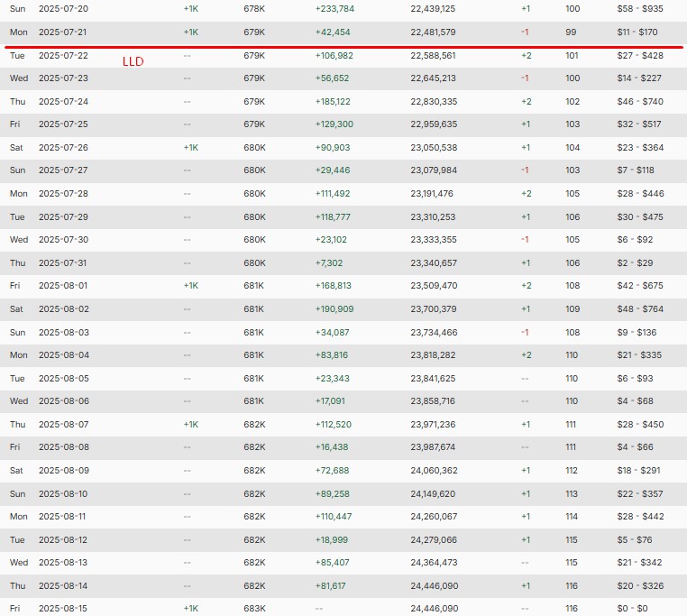Click the date 2025-07-21
687x616 pixels.
point(63,32)
